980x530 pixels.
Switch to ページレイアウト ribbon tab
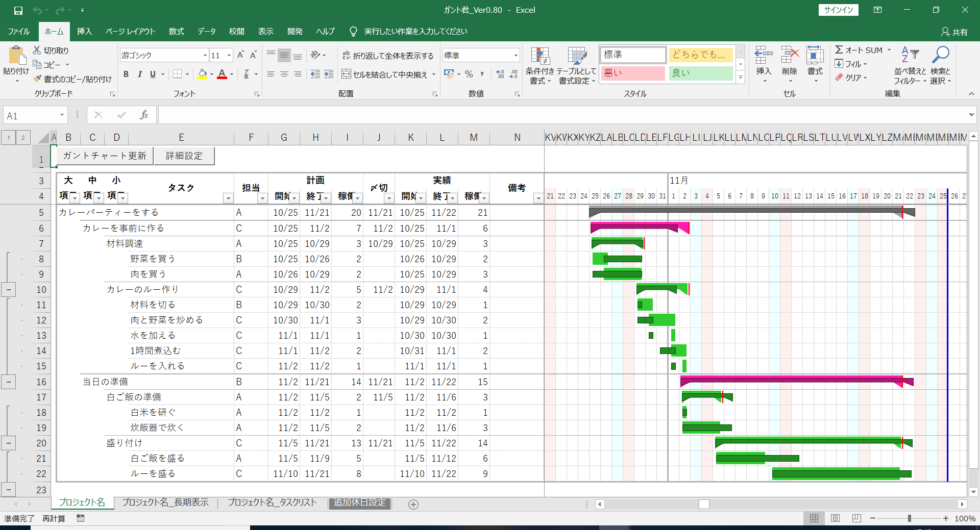(x=130, y=32)
